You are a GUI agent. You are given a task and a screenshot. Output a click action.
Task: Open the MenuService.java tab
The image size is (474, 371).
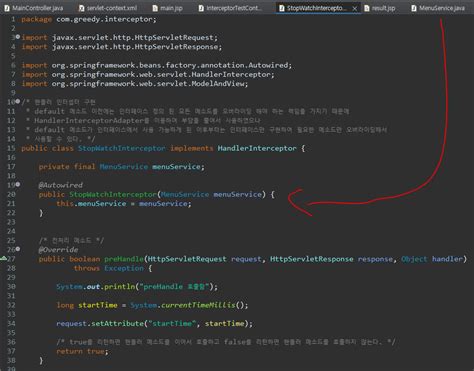coord(438,8)
